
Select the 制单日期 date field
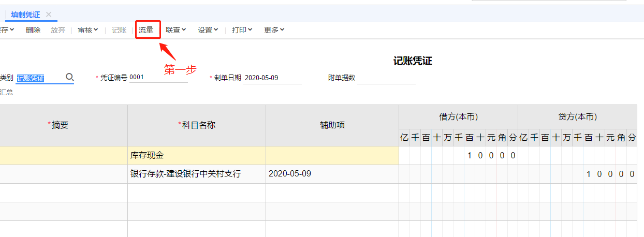pos(272,78)
